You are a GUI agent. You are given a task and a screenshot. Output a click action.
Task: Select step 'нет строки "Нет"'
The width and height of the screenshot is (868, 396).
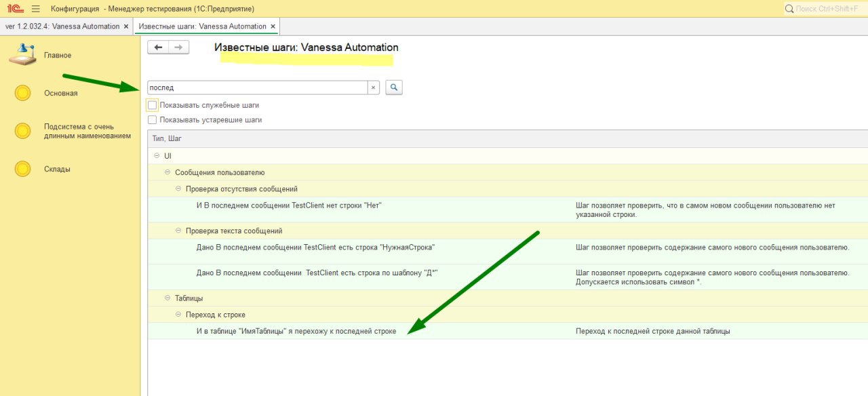tap(290, 205)
